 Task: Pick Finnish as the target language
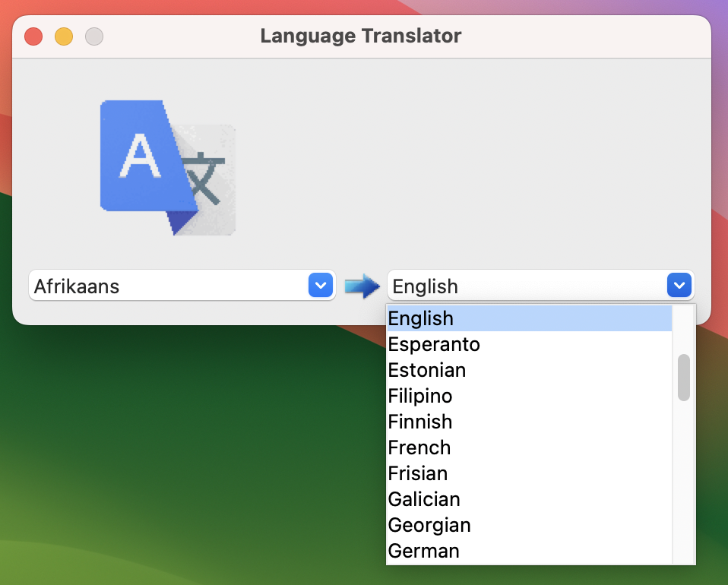[530, 422]
